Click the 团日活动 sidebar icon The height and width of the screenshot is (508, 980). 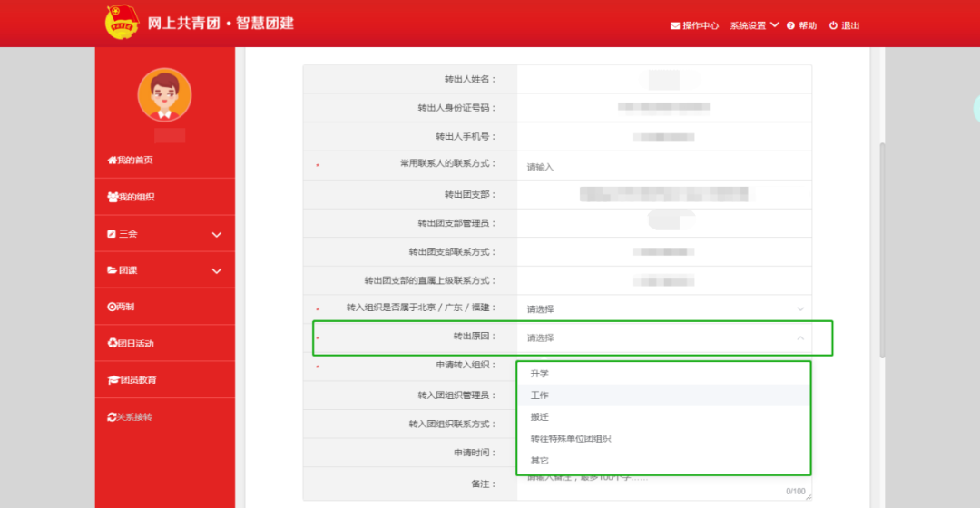tap(112, 343)
